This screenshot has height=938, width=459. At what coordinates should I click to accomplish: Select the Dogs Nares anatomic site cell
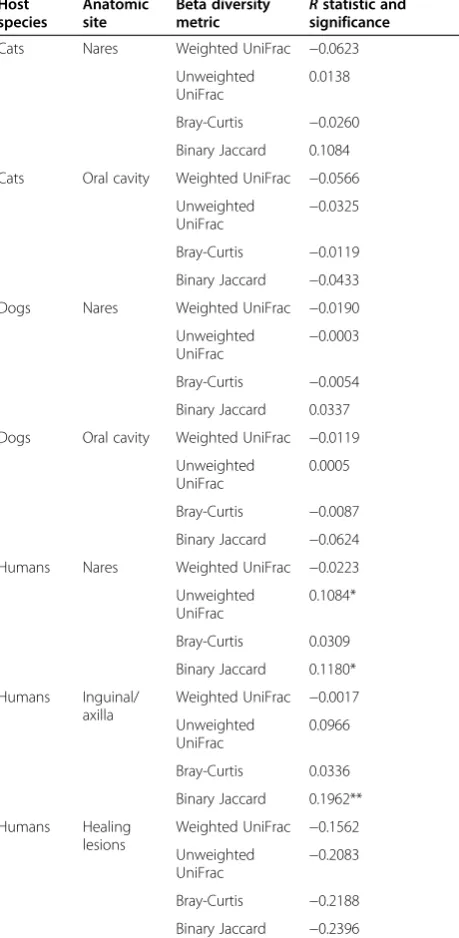tap(100, 309)
